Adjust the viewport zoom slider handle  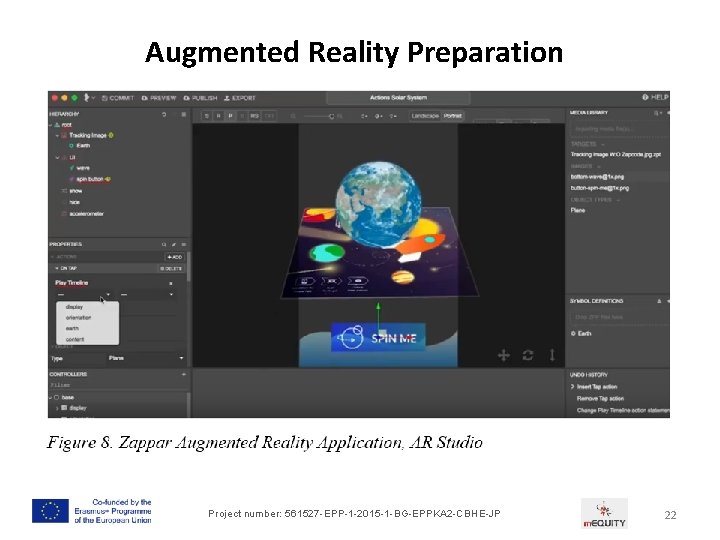tap(332, 116)
